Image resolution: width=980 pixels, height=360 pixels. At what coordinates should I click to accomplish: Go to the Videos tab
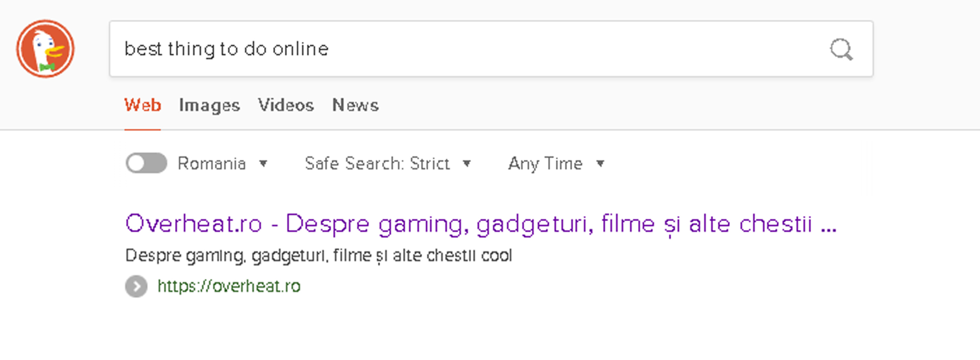286,105
